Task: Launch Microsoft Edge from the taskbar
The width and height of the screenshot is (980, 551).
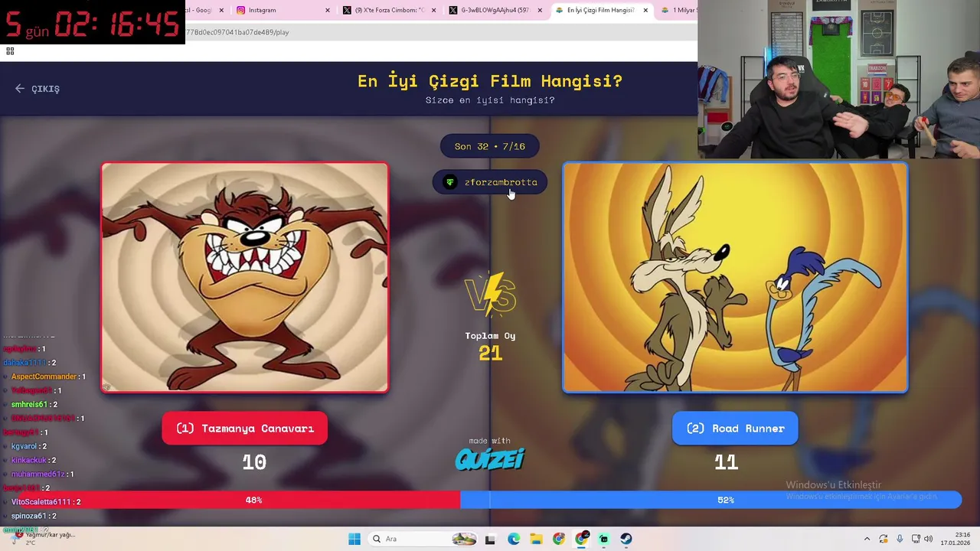Action: (514, 539)
